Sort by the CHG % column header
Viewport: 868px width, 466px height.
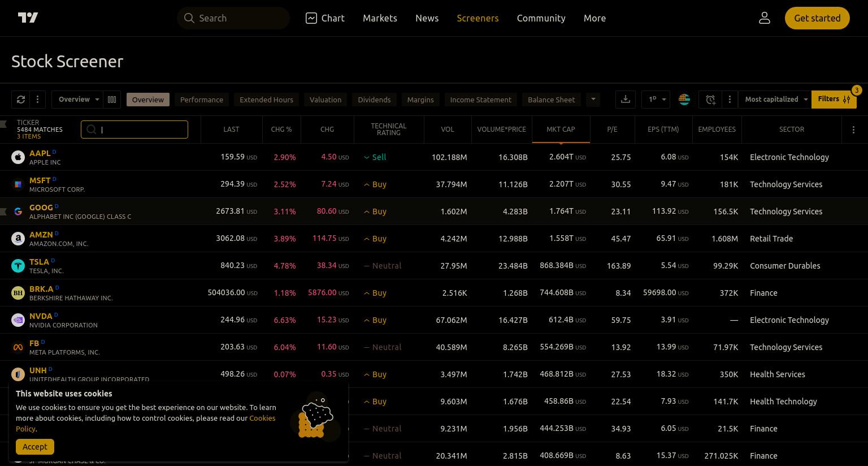coord(281,130)
